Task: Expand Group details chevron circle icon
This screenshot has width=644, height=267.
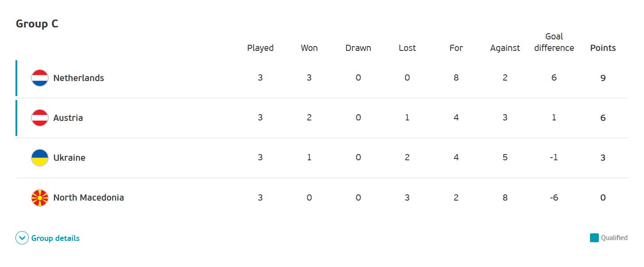Action: click(x=22, y=238)
